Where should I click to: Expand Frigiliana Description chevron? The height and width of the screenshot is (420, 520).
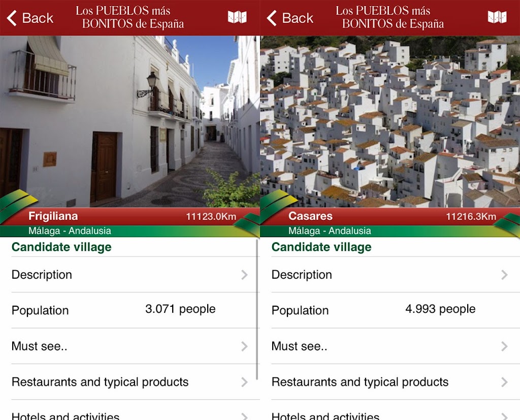(244, 275)
